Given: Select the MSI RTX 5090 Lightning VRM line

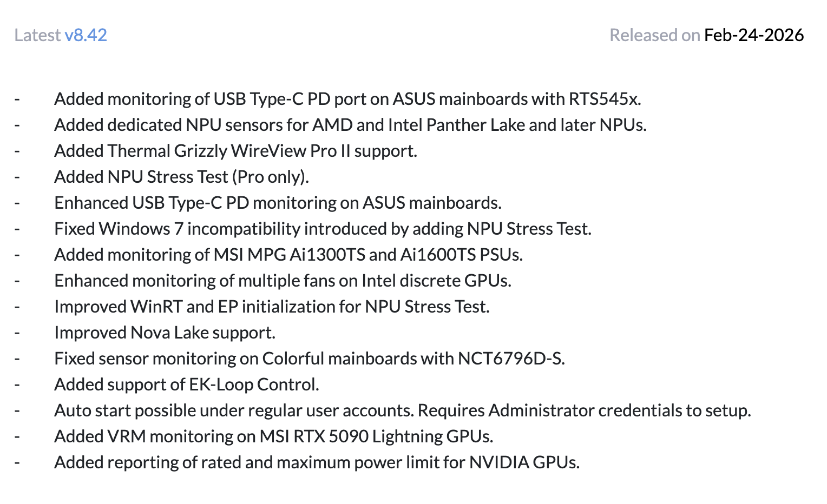Looking at the screenshot, I should [x=273, y=436].
